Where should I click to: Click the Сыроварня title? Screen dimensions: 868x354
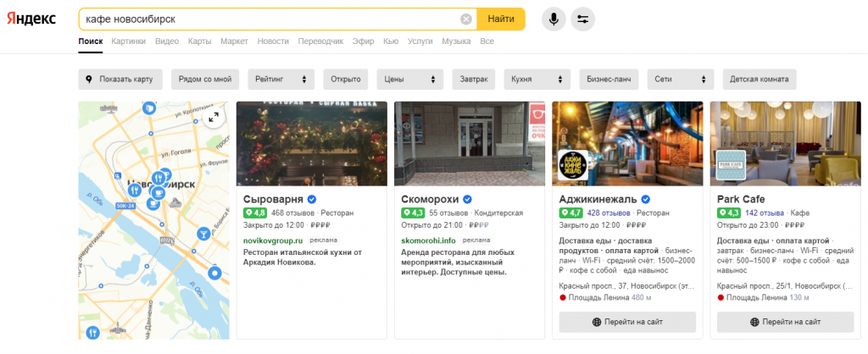click(274, 199)
